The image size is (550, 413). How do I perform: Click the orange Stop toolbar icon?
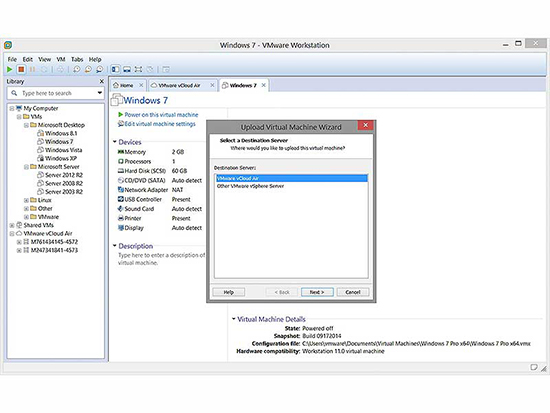point(21,69)
